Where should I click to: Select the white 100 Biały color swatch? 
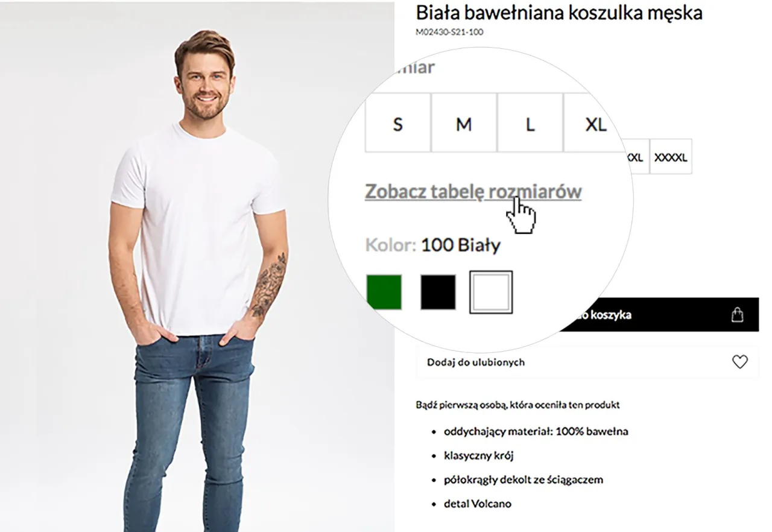pyautogui.click(x=490, y=291)
